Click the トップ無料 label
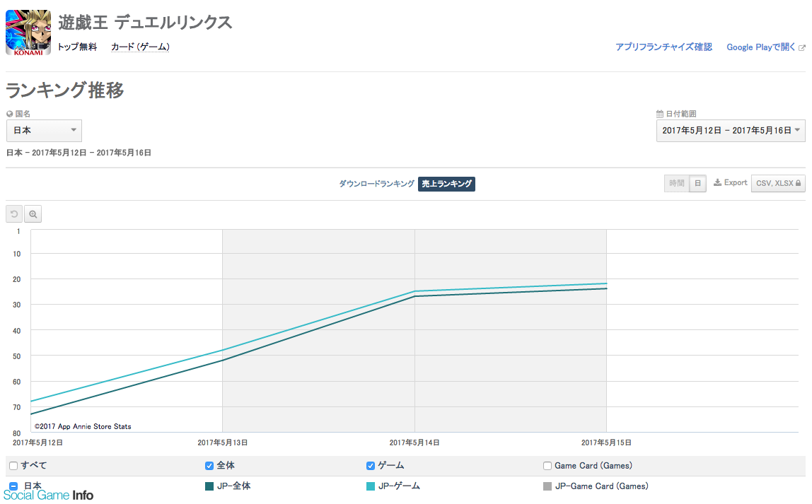 (77, 47)
